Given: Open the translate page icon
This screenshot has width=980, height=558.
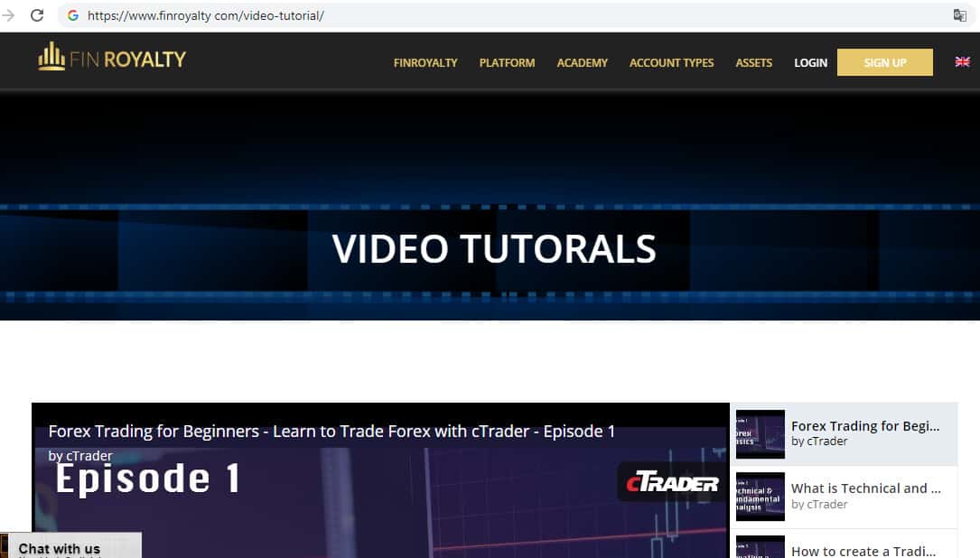Looking at the screenshot, I should (959, 15).
